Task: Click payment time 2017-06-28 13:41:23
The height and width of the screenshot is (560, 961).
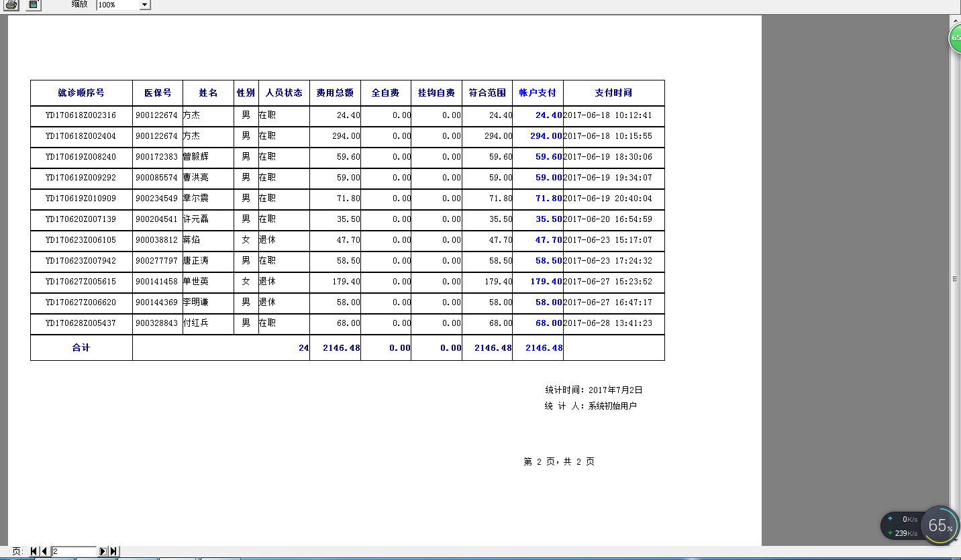Action: click(608, 323)
